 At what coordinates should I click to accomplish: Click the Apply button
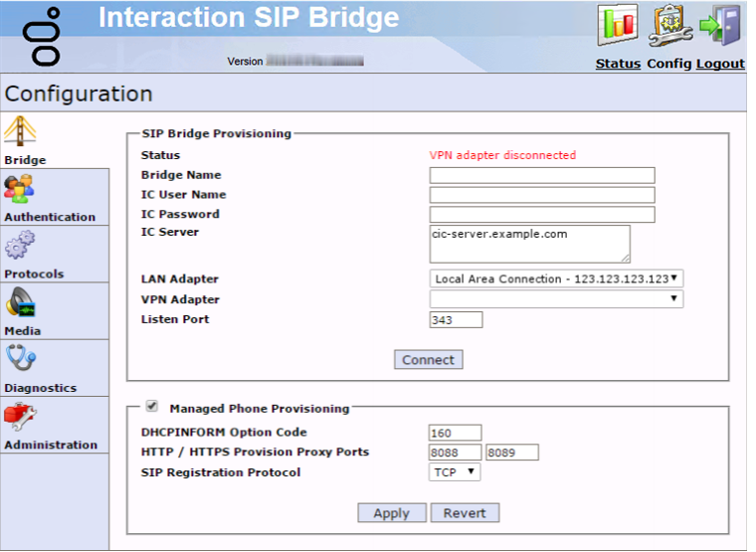(391, 513)
